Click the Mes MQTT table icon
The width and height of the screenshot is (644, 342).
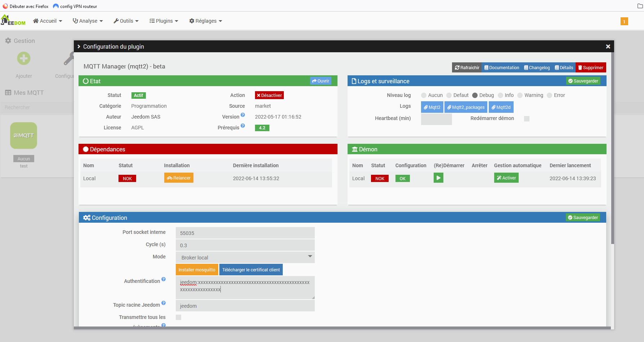click(8, 93)
